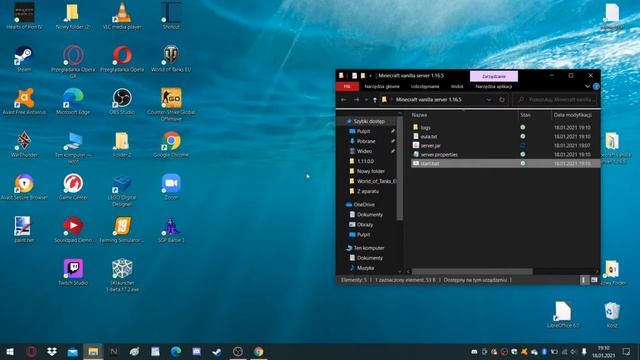Switch to large icons view in status bar
Screen dimensions: 640x360
[x=594, y=280]
